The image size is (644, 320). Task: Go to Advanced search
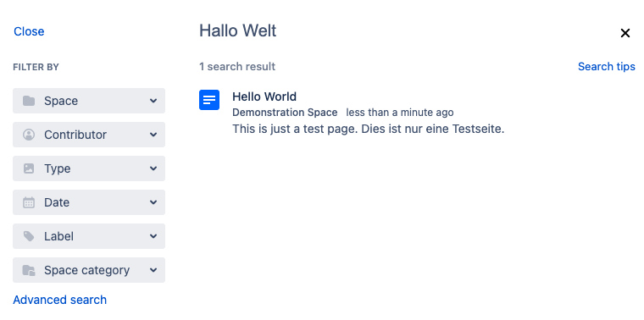point(60,300)
